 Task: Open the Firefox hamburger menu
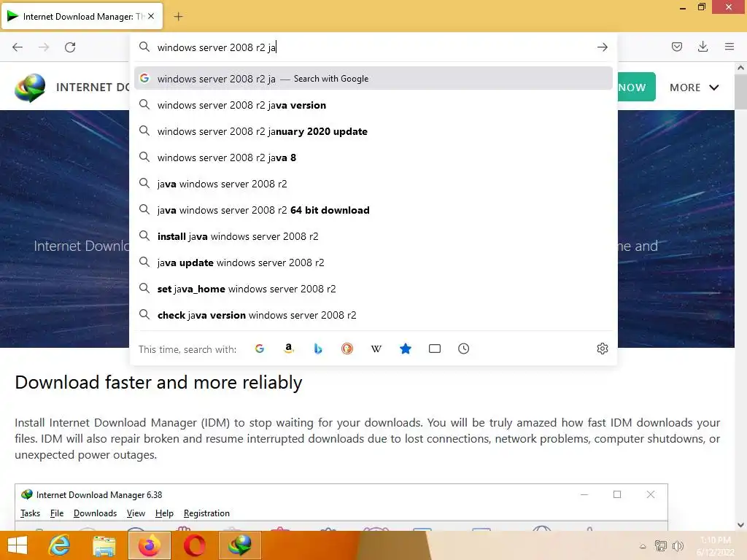pyautogui.click(x=729, y=47)
